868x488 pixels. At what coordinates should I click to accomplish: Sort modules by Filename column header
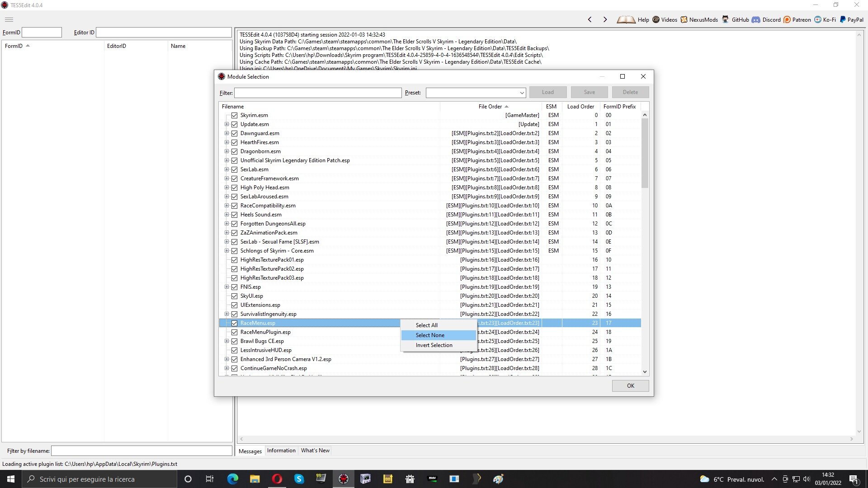(x=329, y=107)
